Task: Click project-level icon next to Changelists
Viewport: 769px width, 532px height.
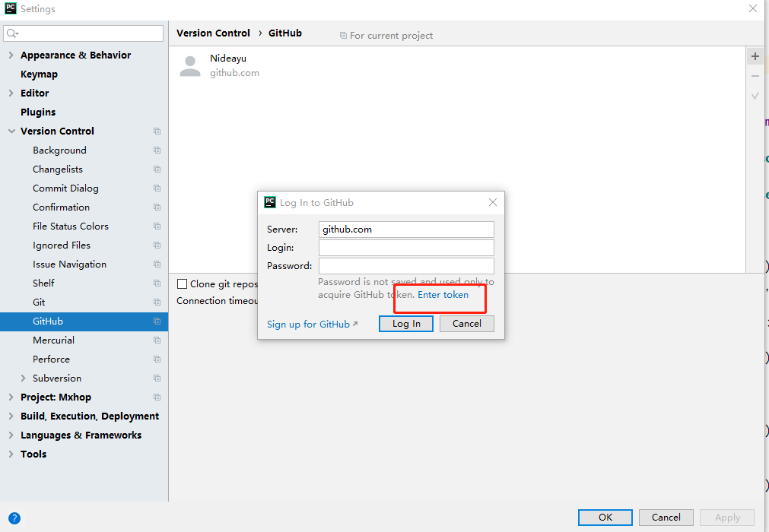Action: pos(157,169)
